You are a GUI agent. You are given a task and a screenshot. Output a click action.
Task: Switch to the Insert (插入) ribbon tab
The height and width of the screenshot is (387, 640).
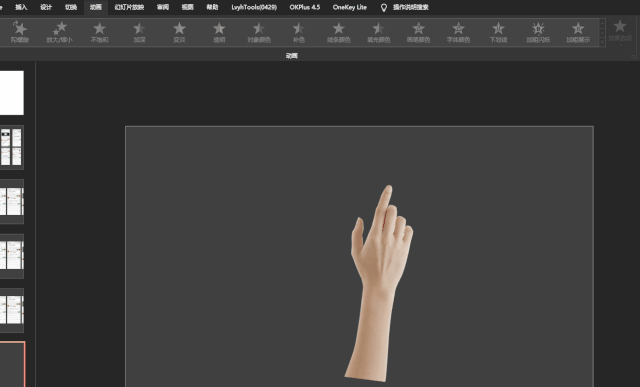pos(21,7)
